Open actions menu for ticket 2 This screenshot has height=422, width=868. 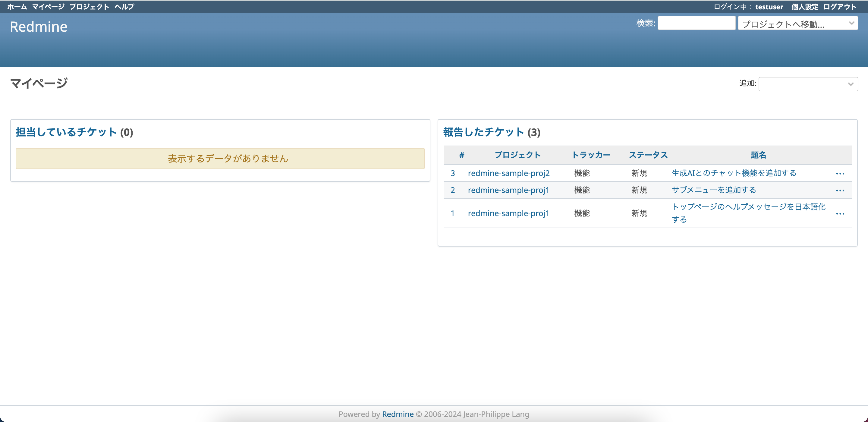[840, 191]
